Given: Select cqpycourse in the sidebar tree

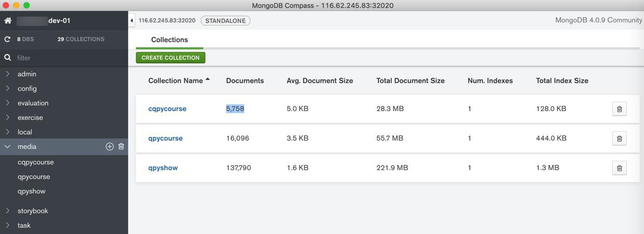Looking at the screenshot, I should (x=36, y=162).
